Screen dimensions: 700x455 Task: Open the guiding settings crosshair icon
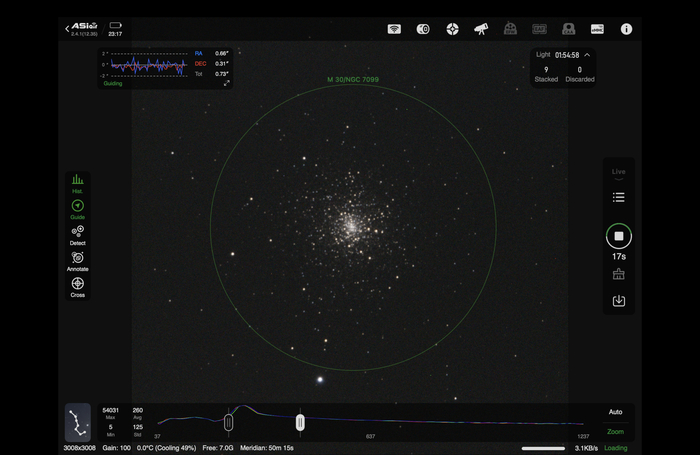(452, 29)
